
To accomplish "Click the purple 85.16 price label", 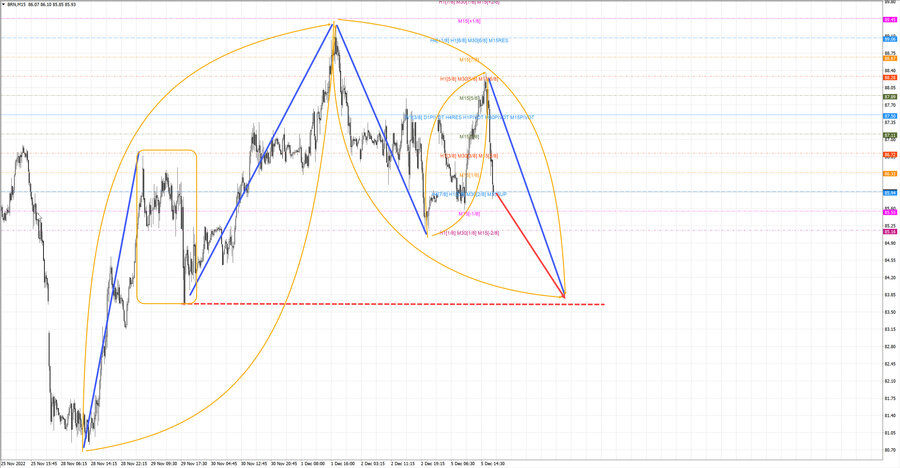I will tap(890, 231).
